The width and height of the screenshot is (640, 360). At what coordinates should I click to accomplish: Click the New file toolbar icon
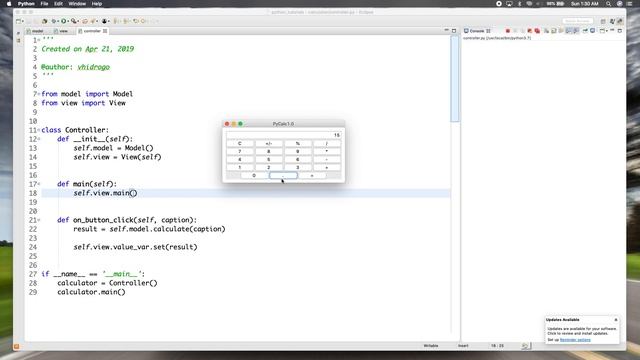(18, 21)
